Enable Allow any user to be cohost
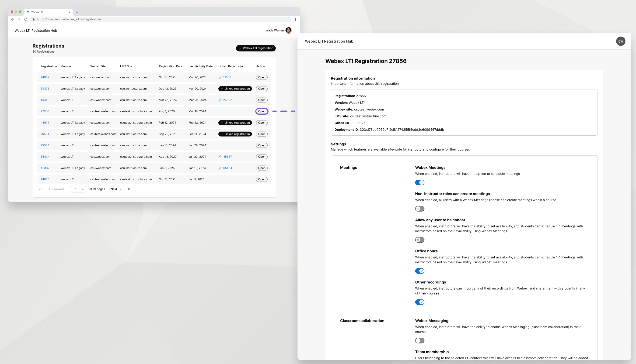 [x=419, y=240]
